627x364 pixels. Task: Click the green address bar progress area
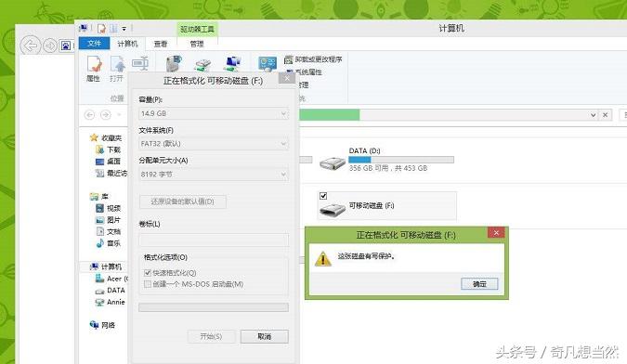(330, 114)
